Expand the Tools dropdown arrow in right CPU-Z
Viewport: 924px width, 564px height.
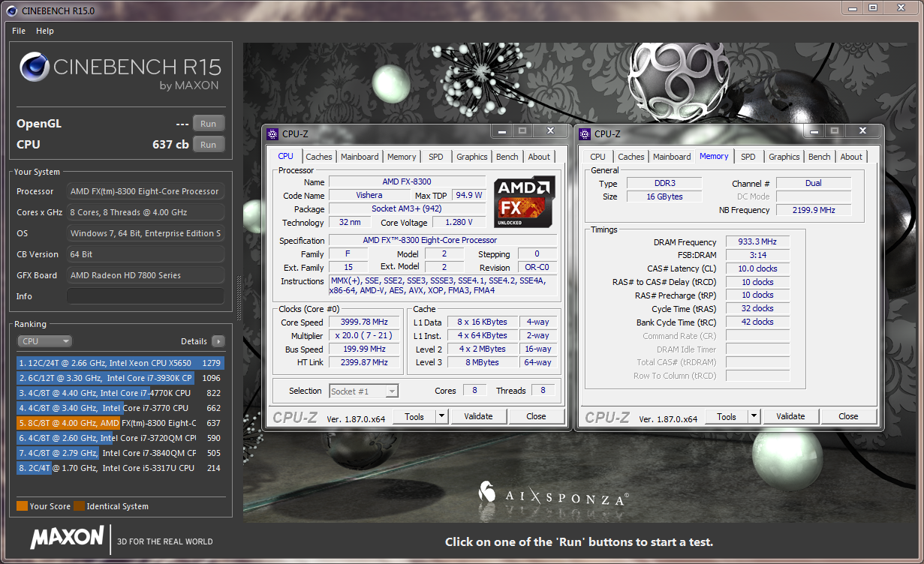(754, 416)
